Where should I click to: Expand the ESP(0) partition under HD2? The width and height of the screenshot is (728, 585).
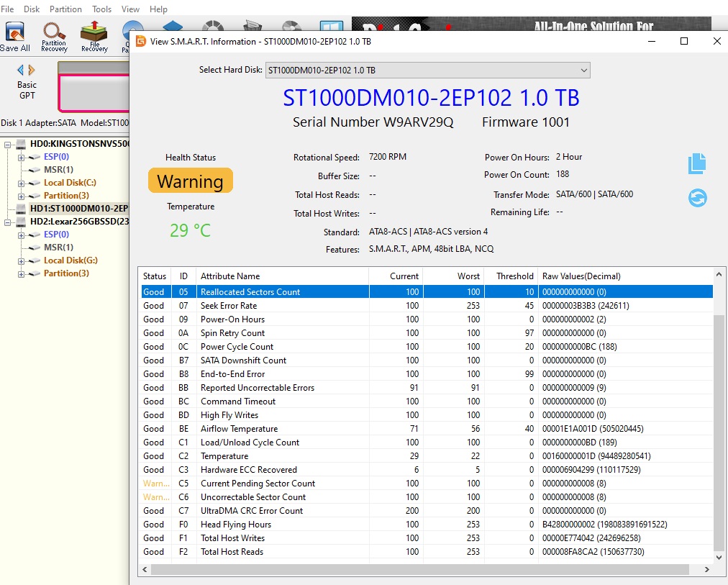21,235
